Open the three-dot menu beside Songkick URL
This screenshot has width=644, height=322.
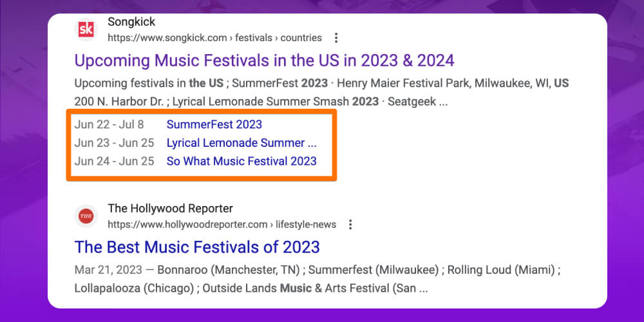(x=336, y=38)
